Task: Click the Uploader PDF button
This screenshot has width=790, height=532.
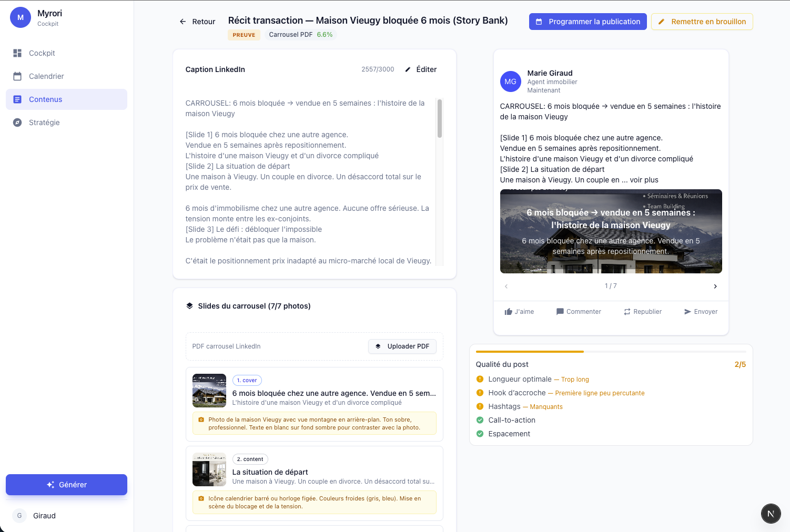Action: pos(402,346)
